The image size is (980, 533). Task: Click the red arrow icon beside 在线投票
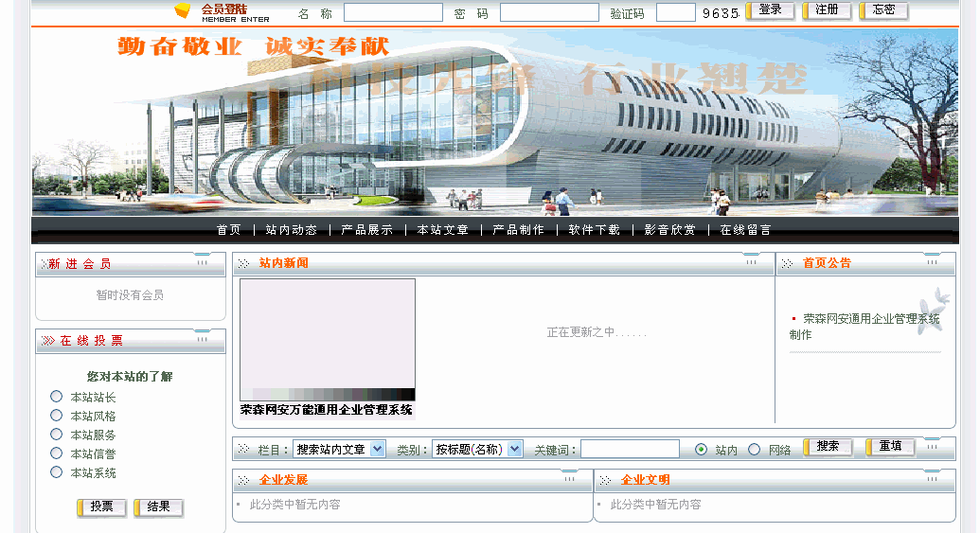pos(48,341)
